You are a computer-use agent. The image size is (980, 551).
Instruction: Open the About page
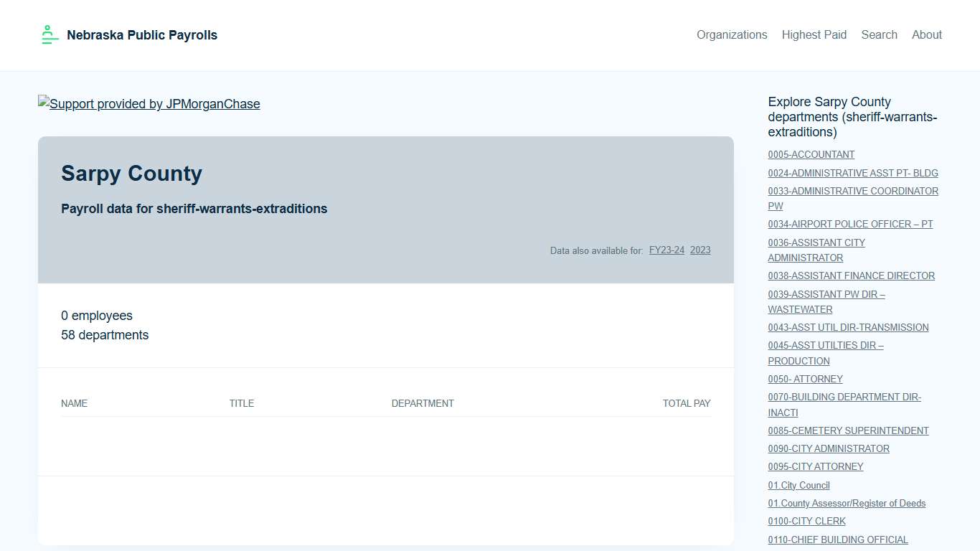[x=926, y=34]
